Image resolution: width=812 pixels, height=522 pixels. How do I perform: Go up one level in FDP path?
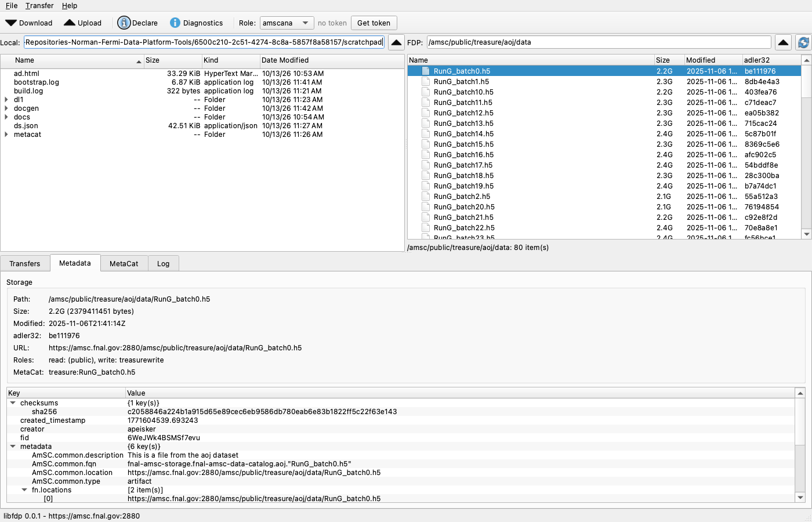(x=783, y=42)
